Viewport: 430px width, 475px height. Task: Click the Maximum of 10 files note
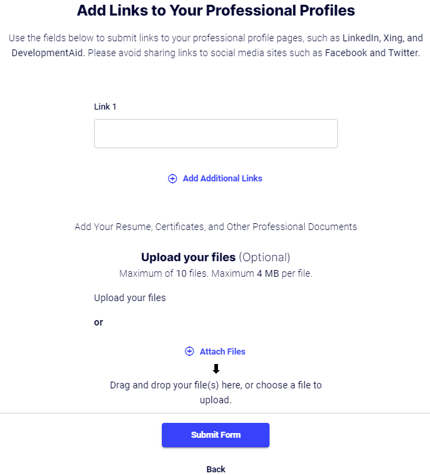(x=216, y=274)
